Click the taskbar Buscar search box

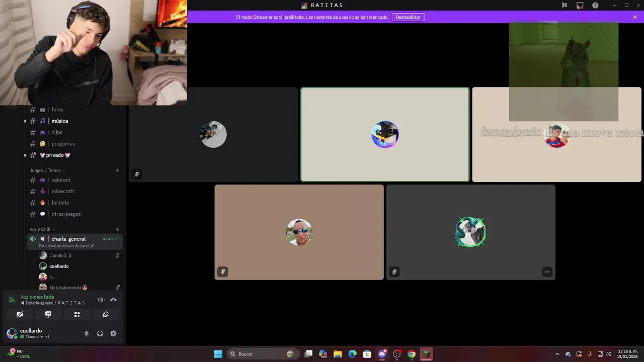pos(263,354)
